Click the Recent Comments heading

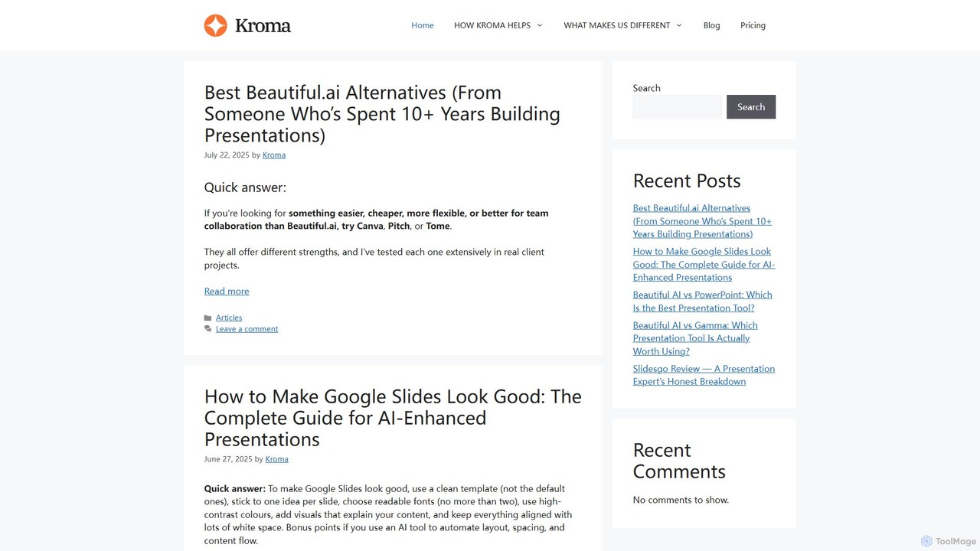point(679,461)
